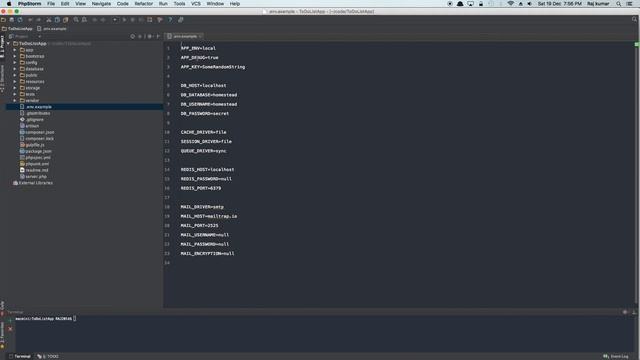Click the Synchronize toolbar icon
The height and width of the screenshot is (360, 640).
pos(20,20)
